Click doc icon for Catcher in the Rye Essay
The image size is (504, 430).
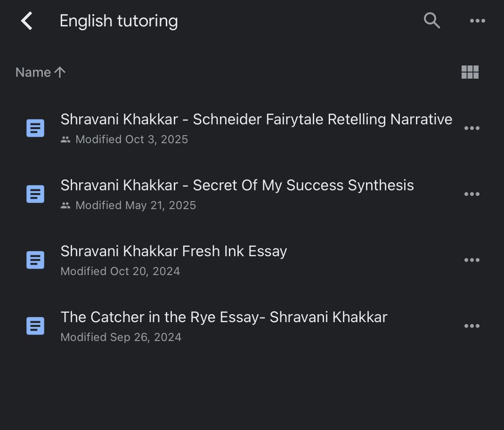(35, 326)
